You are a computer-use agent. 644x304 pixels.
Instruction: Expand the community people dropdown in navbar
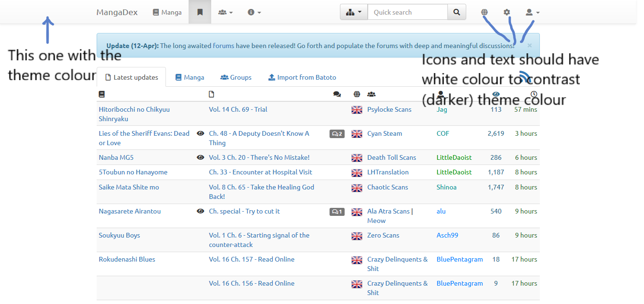[x=225, y=12]
